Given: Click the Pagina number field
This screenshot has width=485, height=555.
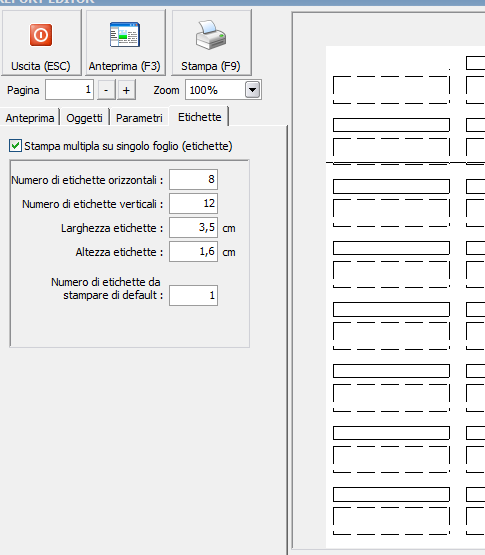Looking at the screenshot, I should click(x=69, y=90).
